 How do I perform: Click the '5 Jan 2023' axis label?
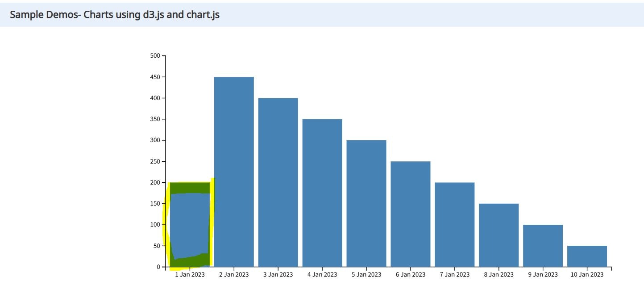(366, 274)
